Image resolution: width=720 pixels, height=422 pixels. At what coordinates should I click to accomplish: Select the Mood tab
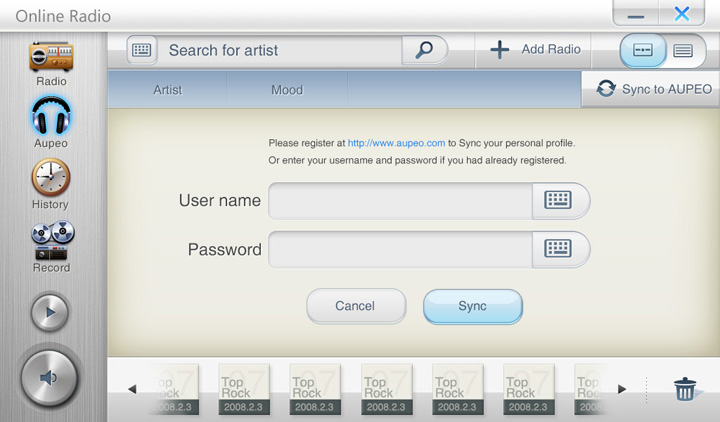287,90
